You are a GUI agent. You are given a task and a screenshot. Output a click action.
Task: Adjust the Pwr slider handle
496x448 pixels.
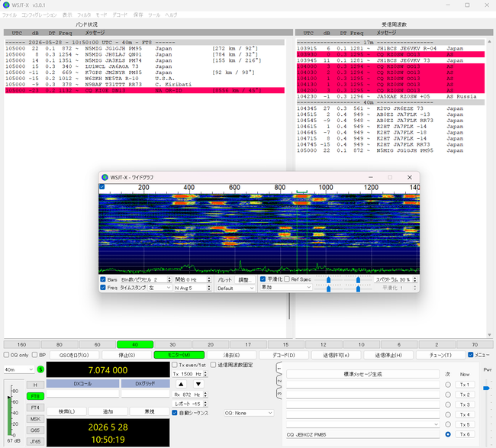pos(487,388)
